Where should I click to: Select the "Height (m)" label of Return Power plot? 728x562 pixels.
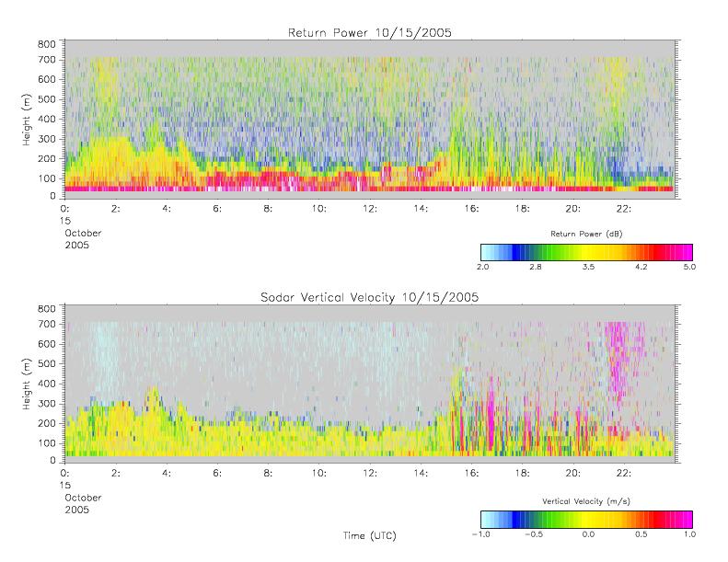click(x=27, y=120)
